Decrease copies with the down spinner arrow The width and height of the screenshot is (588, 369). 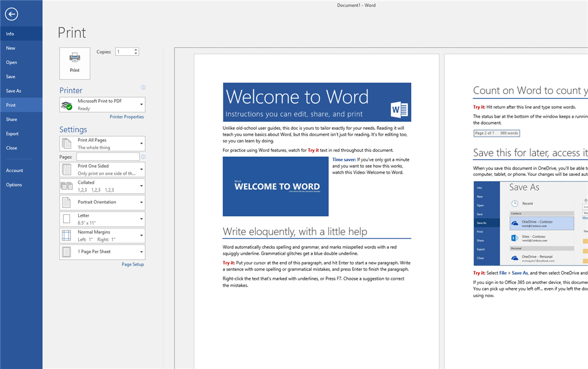pyautogui.click(x=136, y=53)
